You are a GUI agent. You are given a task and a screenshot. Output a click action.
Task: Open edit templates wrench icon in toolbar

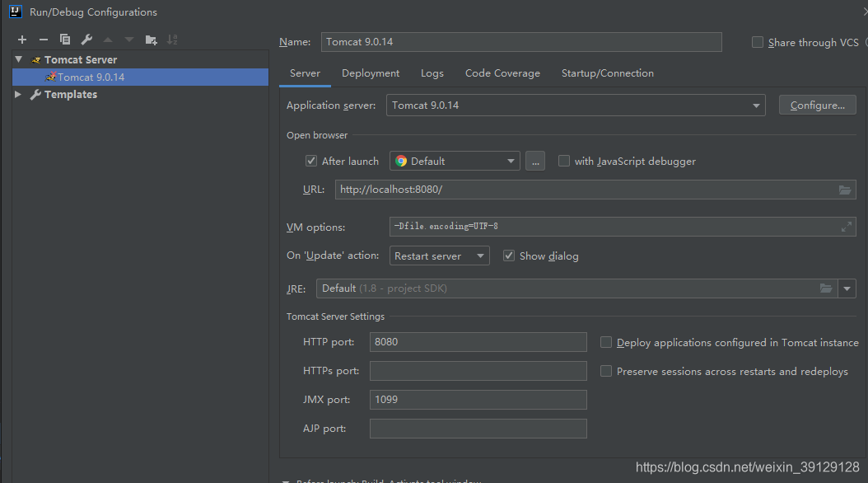pos(86,40)
